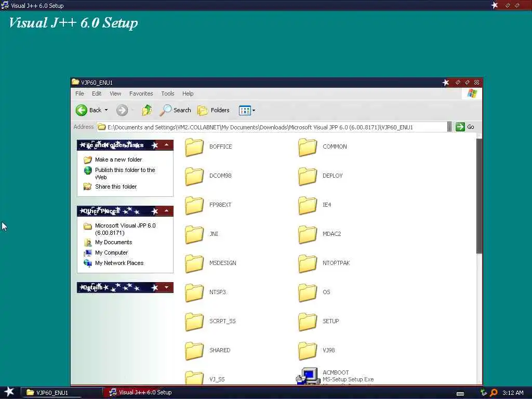This screenshot has width=532, height=399.
Task: Open My Network Places link
Action: [119, 263]
